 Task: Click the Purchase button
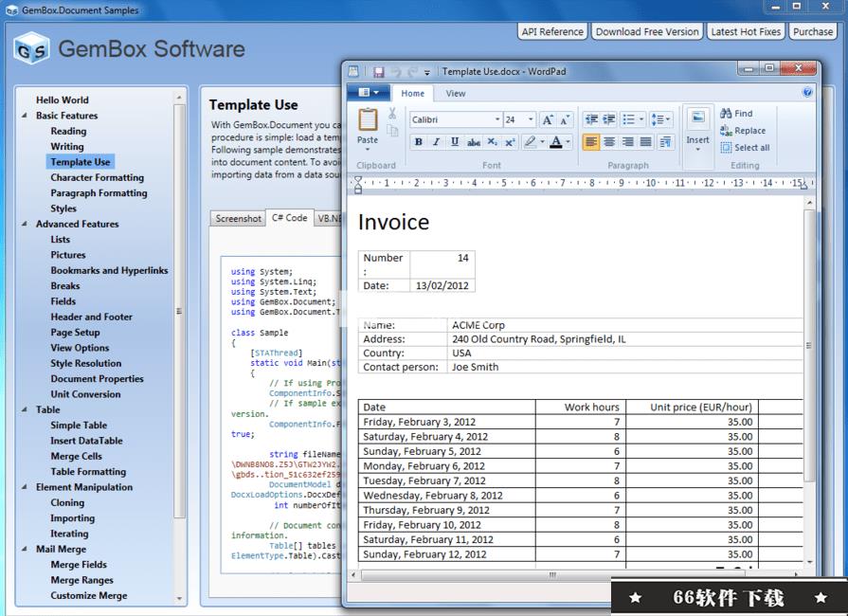click(813, 31)
